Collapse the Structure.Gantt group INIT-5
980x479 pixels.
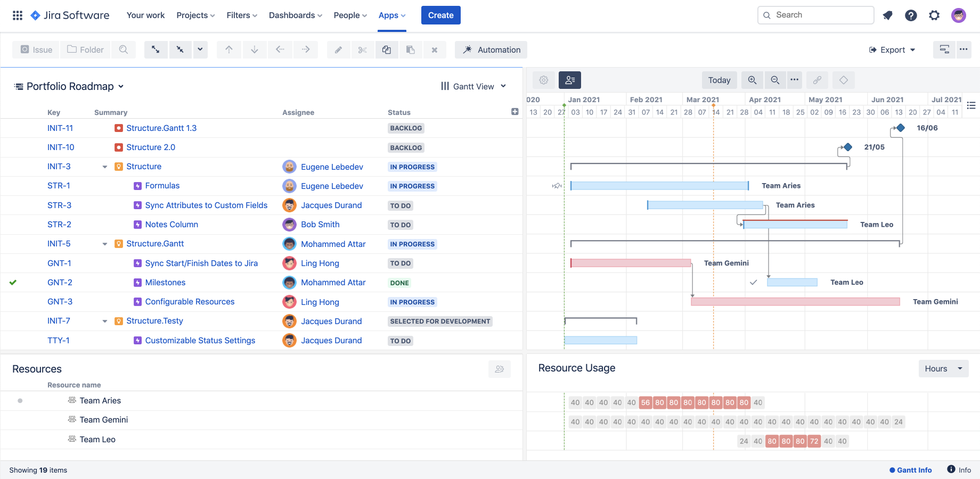(104, 243)
